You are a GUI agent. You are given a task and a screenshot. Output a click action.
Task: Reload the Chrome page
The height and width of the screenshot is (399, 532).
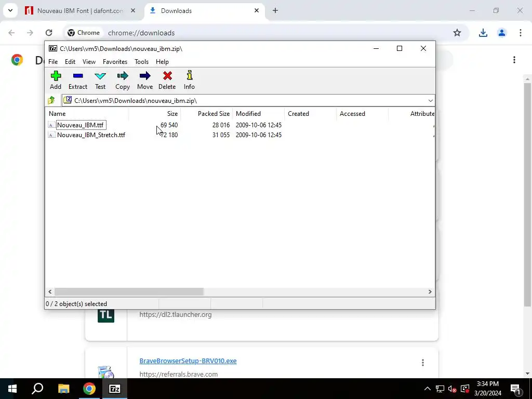click(49, 33)
